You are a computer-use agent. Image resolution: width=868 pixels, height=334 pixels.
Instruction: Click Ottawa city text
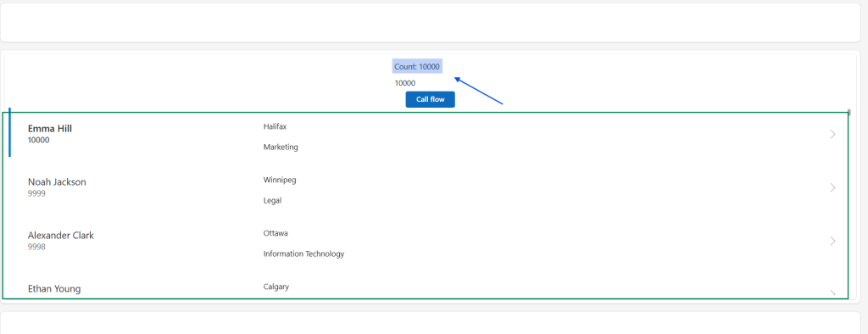click(x=275, y=233)
